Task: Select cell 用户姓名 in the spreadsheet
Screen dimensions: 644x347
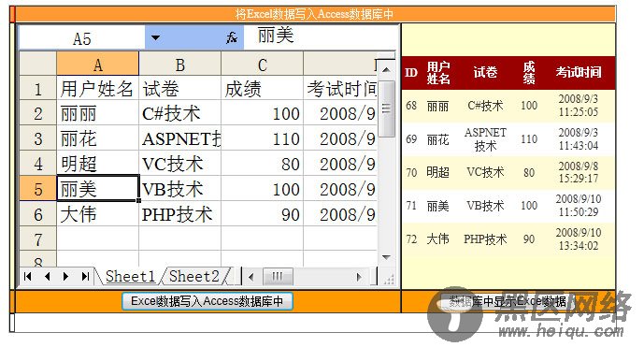Action: click(98, 89)
